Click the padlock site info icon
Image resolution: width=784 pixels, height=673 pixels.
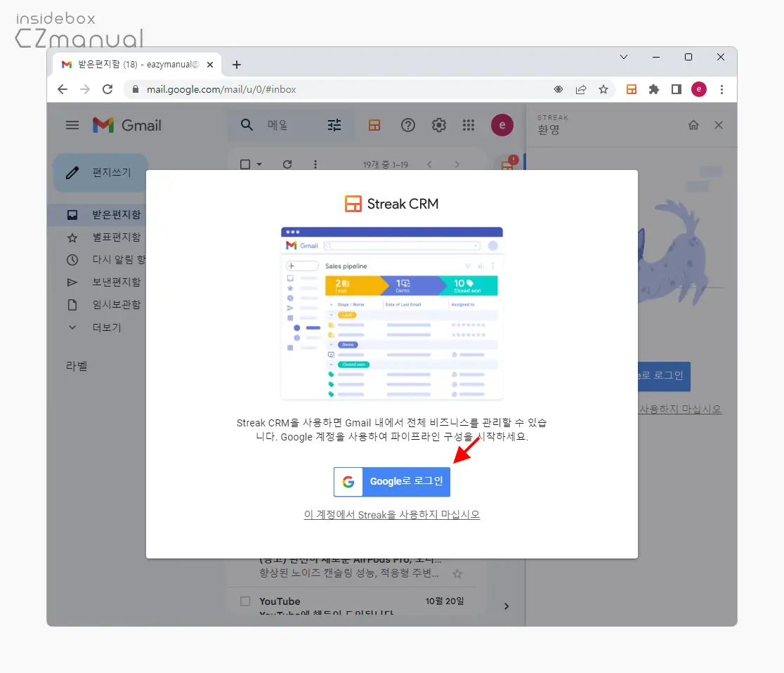(135, 89)
